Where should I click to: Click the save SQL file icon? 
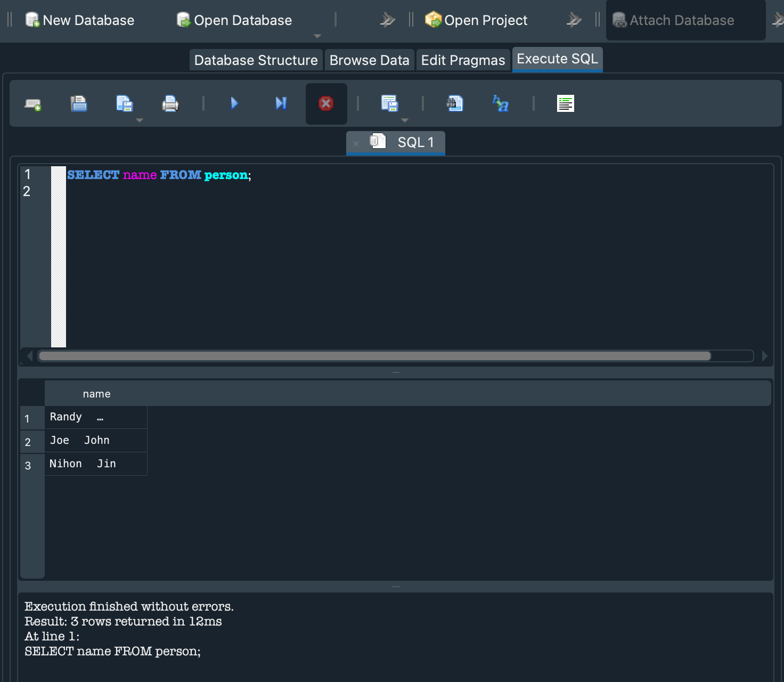point(125,103)
